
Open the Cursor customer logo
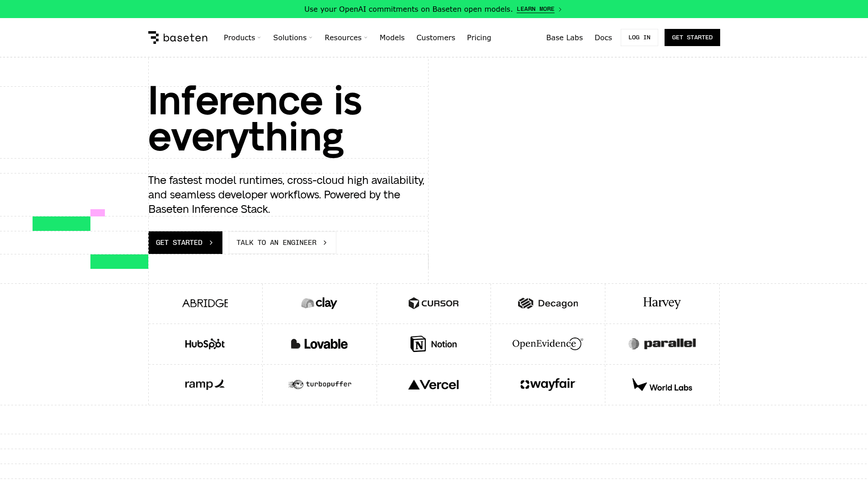point(434,303)
